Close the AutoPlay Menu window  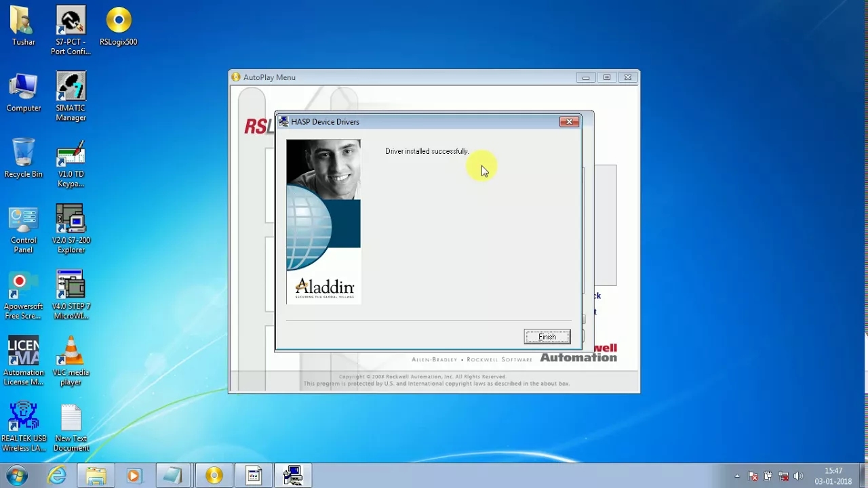click(628, 78)
